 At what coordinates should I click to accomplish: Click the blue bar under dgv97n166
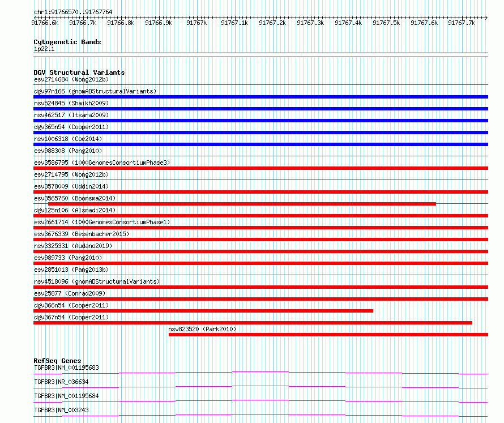[260, 97]
